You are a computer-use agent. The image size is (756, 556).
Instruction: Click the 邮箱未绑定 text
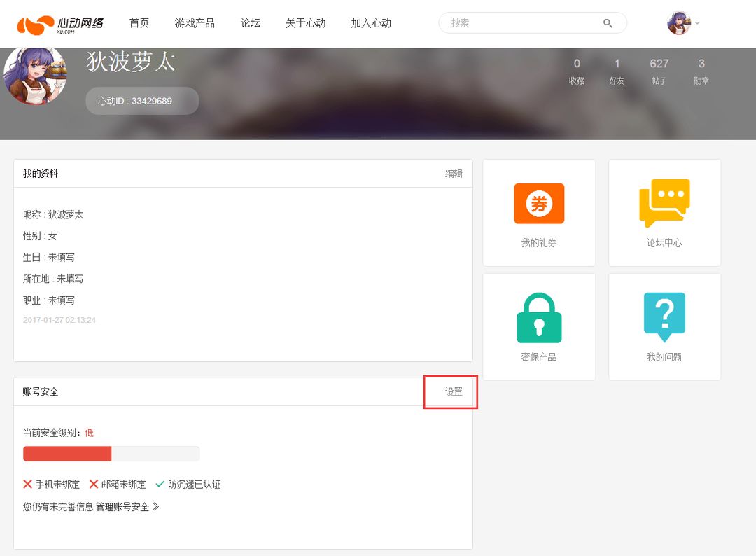click(x=123, y=484)
